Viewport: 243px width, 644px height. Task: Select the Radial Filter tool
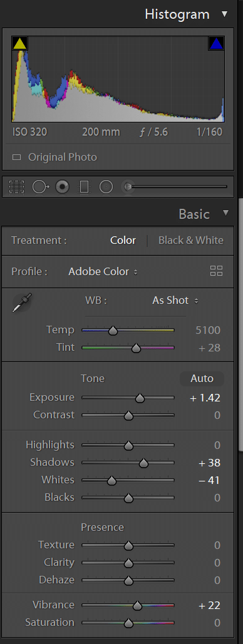(x=106, y=187)
